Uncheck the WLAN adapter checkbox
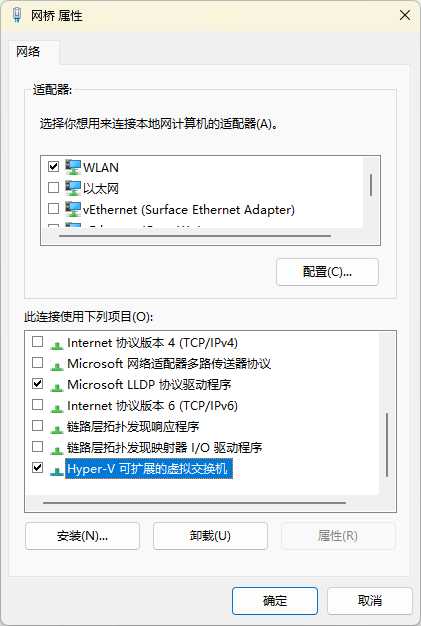421x626 pixels. tap(53, 166)
